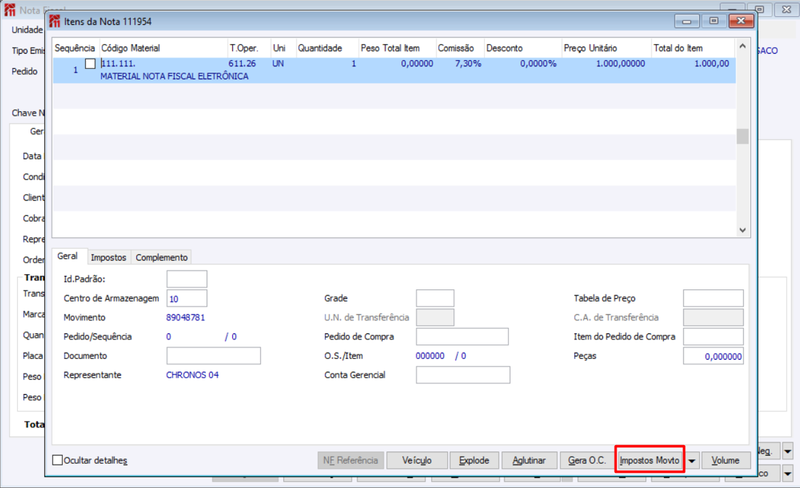This screenshot has height=488, width=800.
Task: Click the Tabela de Preço input field
Action: click(x=713, y=298)
